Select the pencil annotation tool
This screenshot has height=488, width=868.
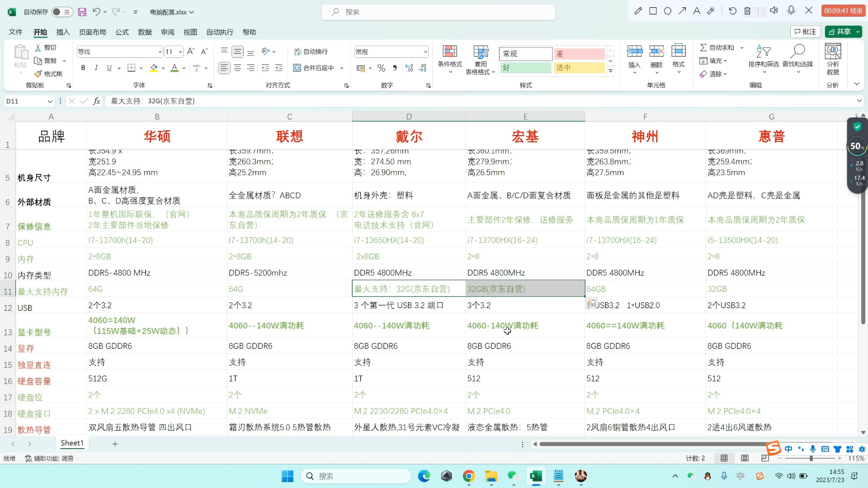pos(638,11)
